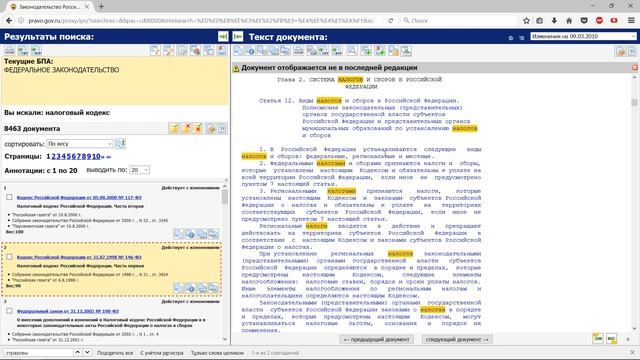The image size is (640, 360).
Task: Collapse the search results panel with arrow icon
Action: pyautogui.click(x=223, y=37)
